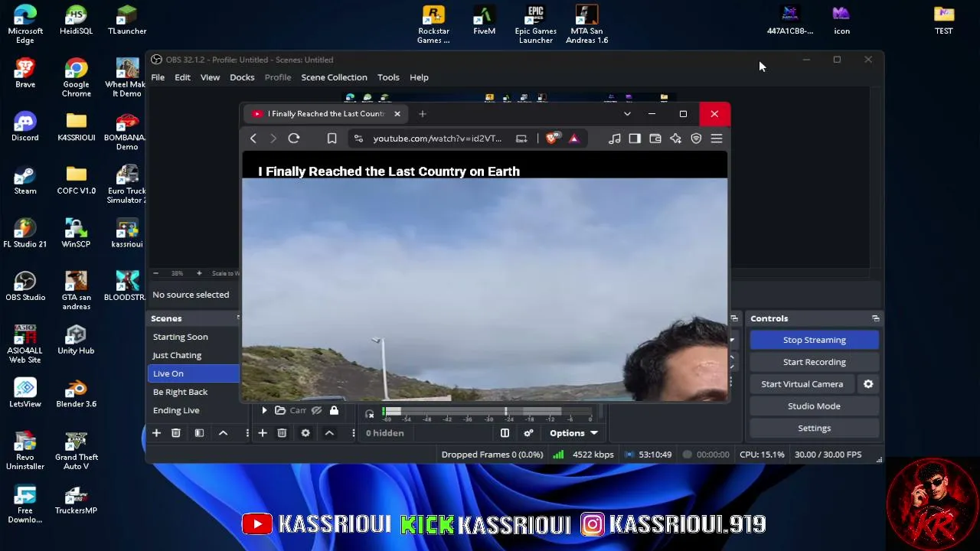Select the Live On scene

pos(194,373)
